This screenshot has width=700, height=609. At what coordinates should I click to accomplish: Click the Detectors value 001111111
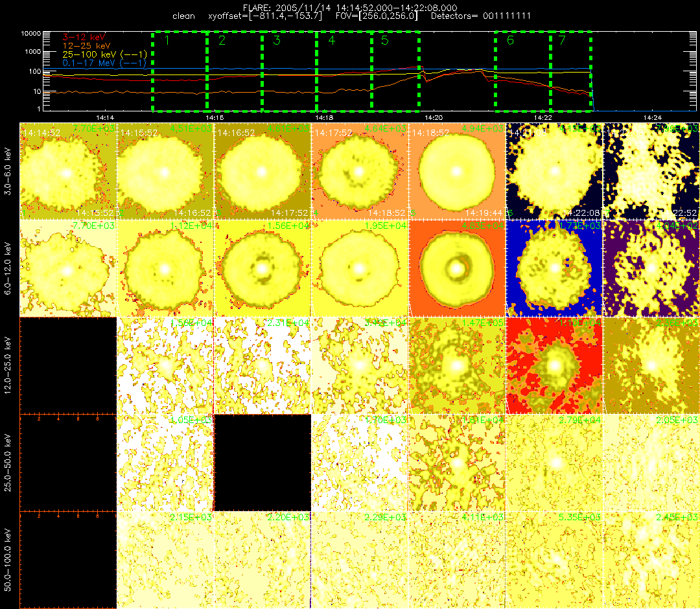point(507,16)
